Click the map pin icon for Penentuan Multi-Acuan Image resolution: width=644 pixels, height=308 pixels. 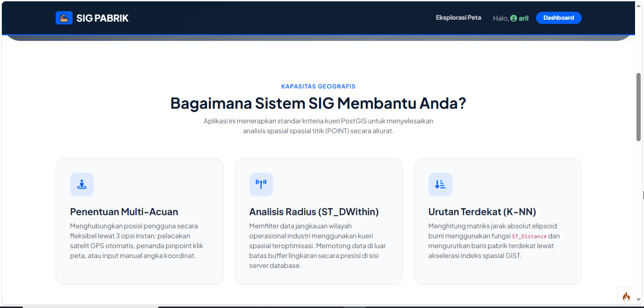coord(82,185)
